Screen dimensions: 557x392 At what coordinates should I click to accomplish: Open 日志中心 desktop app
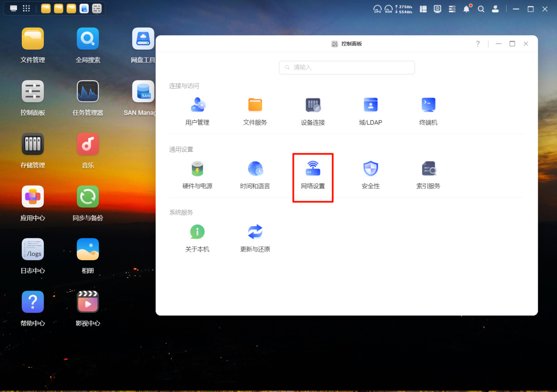coord(33,256)
